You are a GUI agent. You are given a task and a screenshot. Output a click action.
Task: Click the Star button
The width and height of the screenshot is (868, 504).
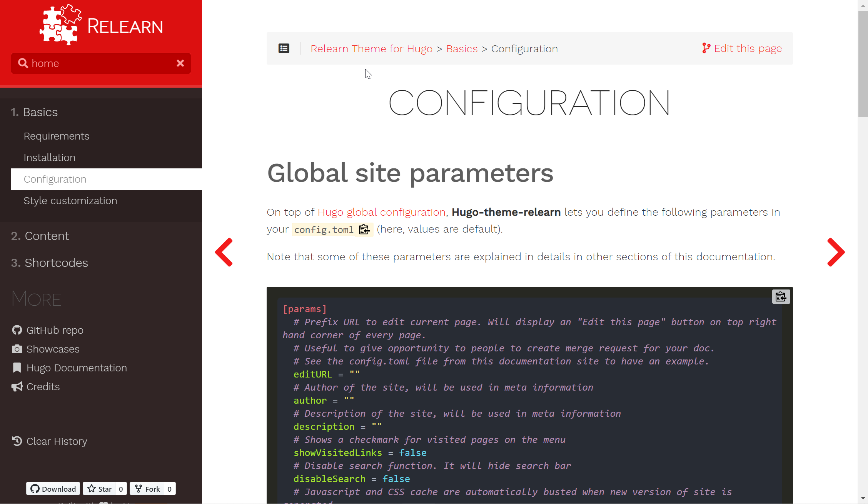point(100,489)
